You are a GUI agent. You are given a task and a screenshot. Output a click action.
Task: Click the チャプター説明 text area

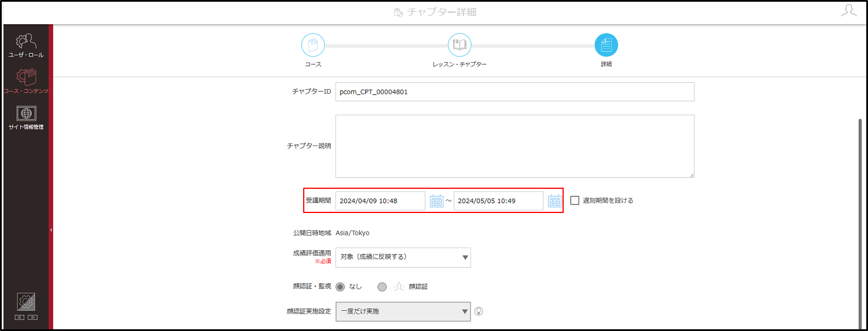515,146
